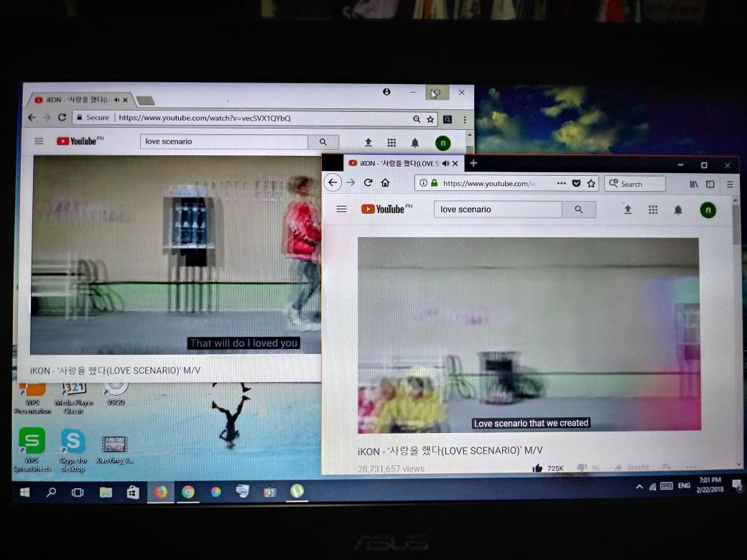
Task: Click YouTube search field in Chrome window
Action: pos(224,142)
